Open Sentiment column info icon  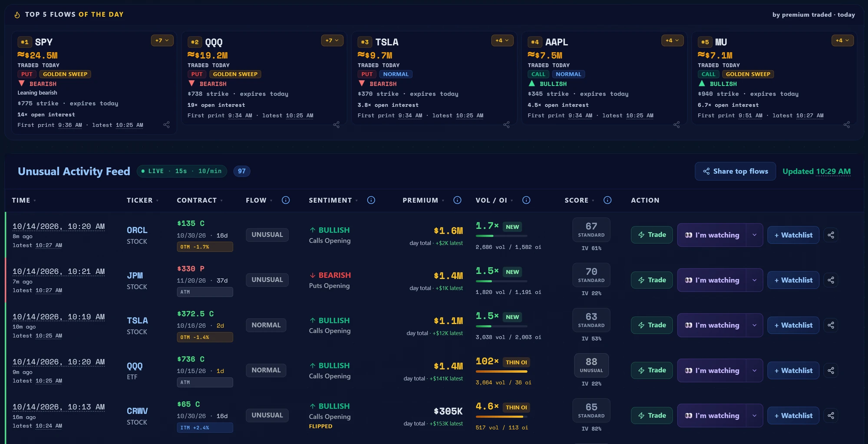(x=371, y=200)
